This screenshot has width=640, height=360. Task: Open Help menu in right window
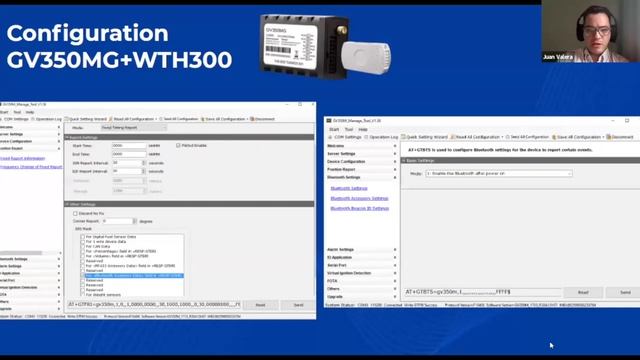point(362,129)
